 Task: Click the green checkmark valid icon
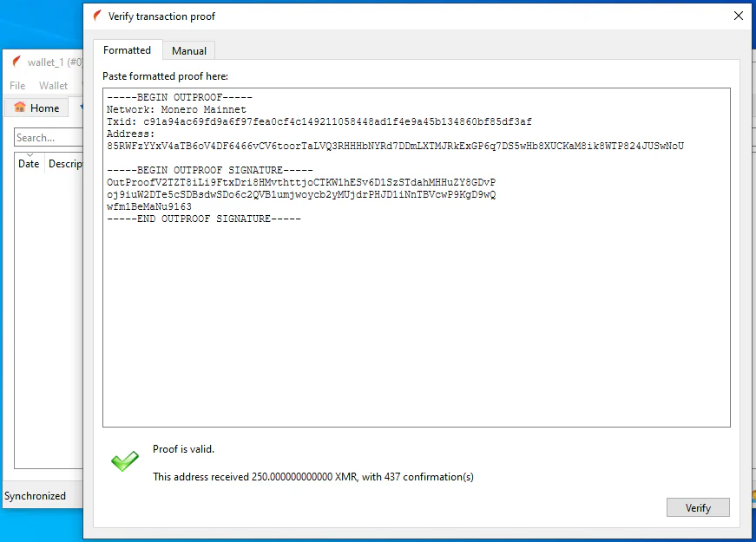point(125,461)
